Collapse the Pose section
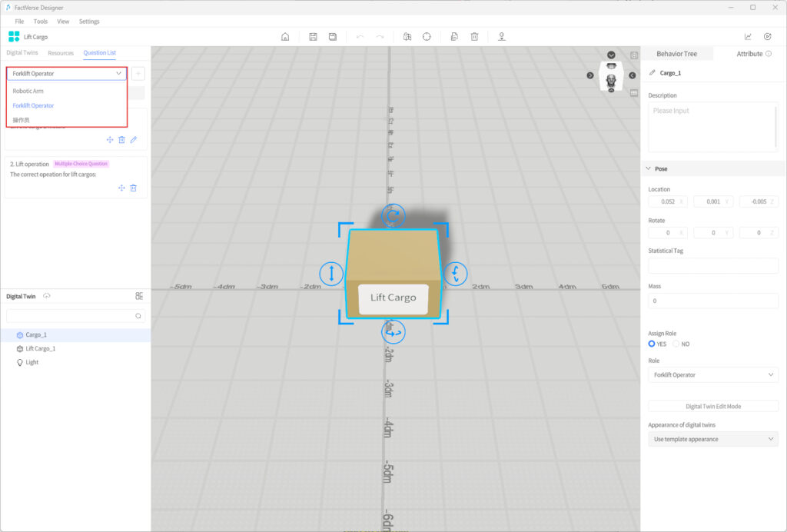The height and width of the screenshot is (532, 787). coord(648,168)
